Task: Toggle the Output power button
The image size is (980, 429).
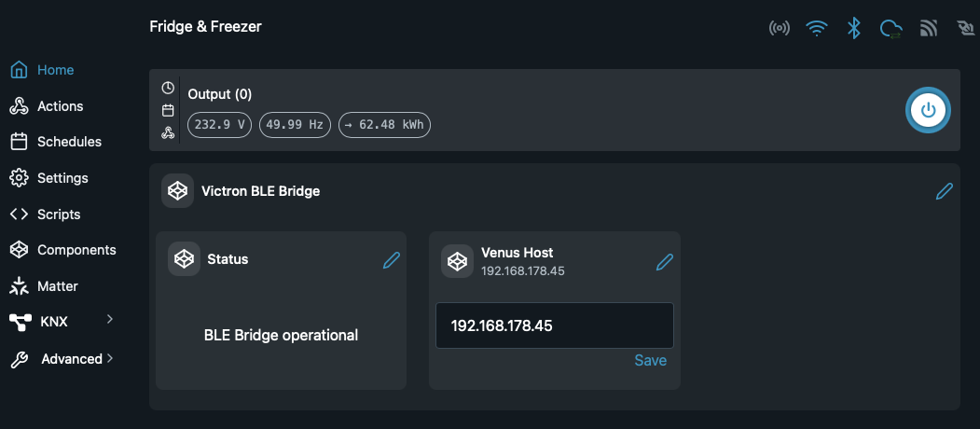Action: coord(928,110)
